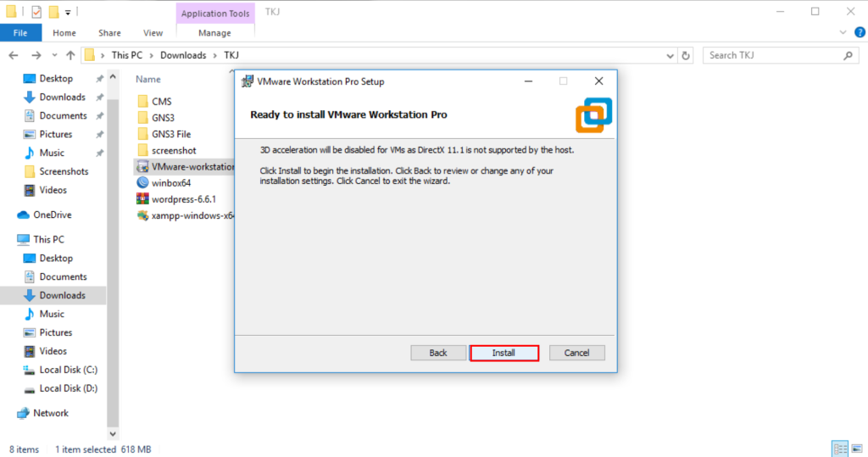Expand the ribbon using the chevron

coord(842,33)
